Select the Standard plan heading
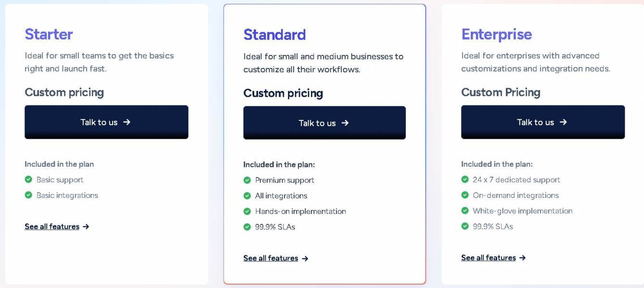The width and height of the screenshot is (644, 288). [x=274, y=34]
